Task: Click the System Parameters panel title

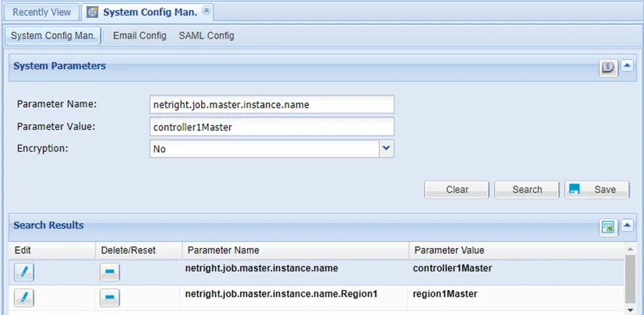Action: pyautogui.click(x=60, y=66)
